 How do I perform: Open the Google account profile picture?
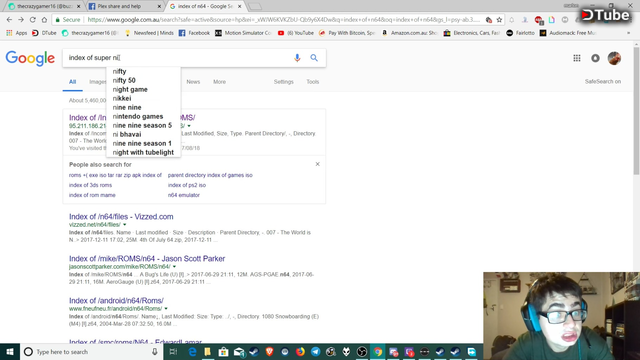(614, 58)
